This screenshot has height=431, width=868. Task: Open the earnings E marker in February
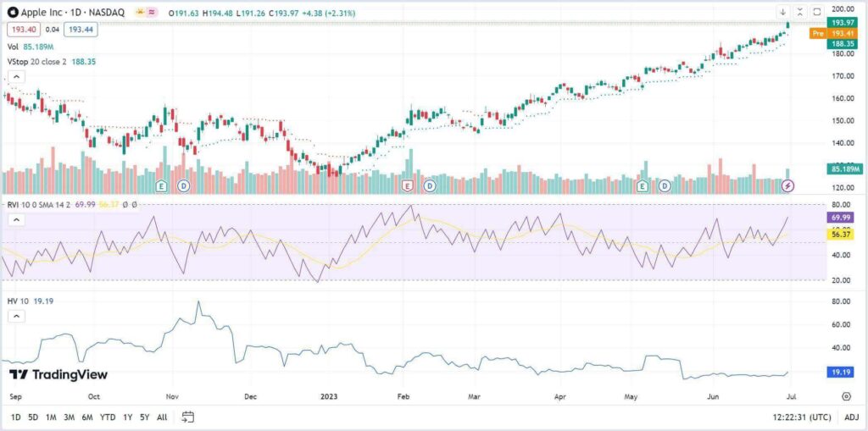(x=409, y=186)
